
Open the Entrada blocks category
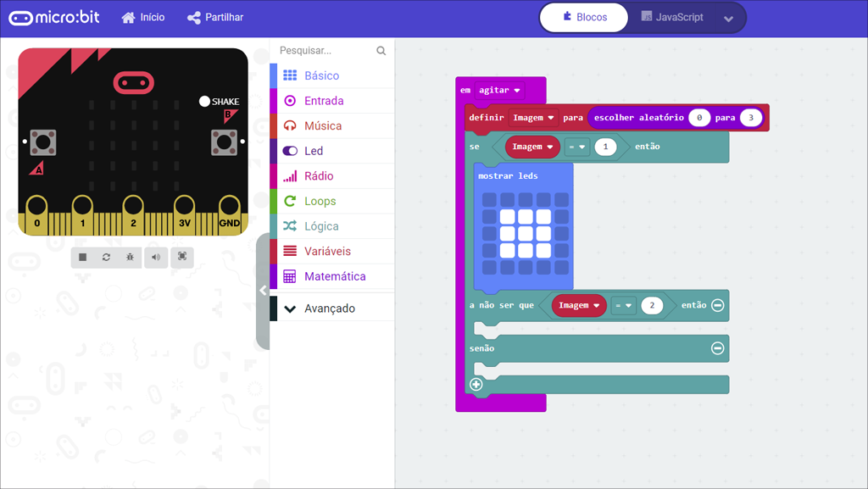point(332,101)
